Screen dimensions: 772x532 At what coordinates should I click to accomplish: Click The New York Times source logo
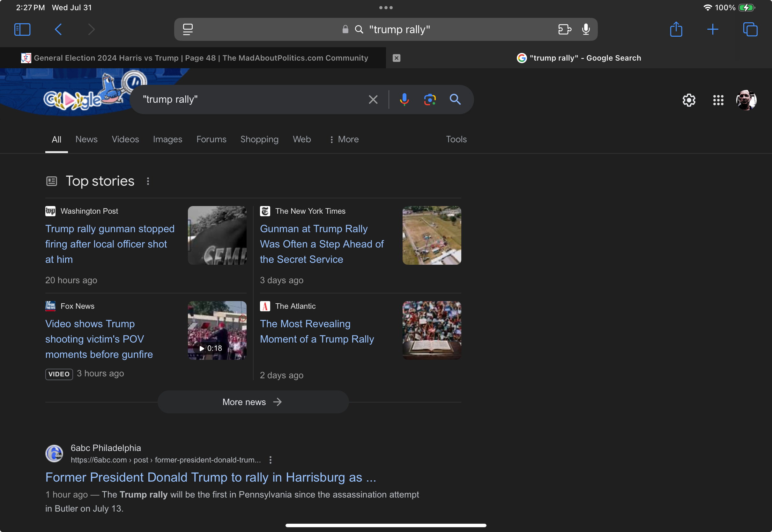265,211
